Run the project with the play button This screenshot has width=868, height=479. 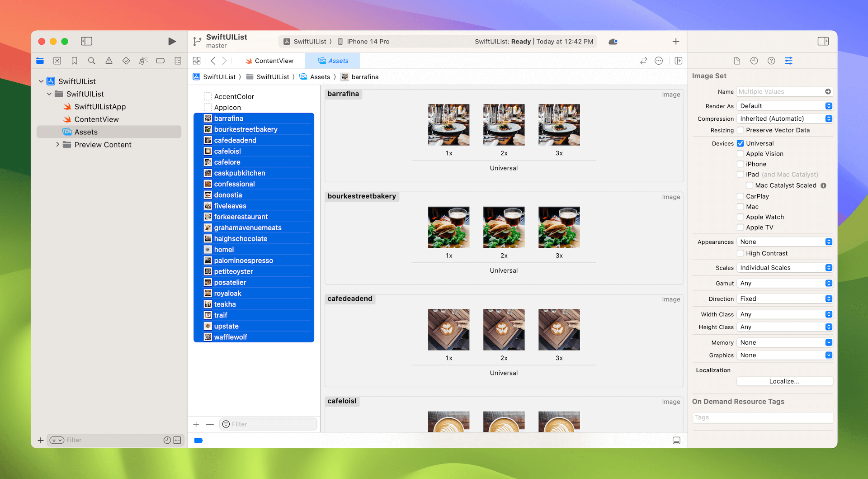tap(172, 42)
